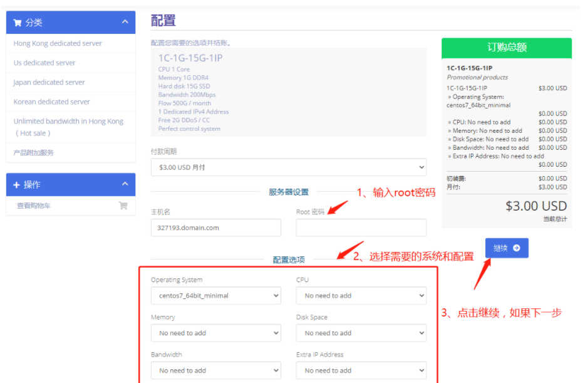Click Bandwidth 200Mbps spec line
Viewport: 588px width, 383px height.
pos(187,95)
